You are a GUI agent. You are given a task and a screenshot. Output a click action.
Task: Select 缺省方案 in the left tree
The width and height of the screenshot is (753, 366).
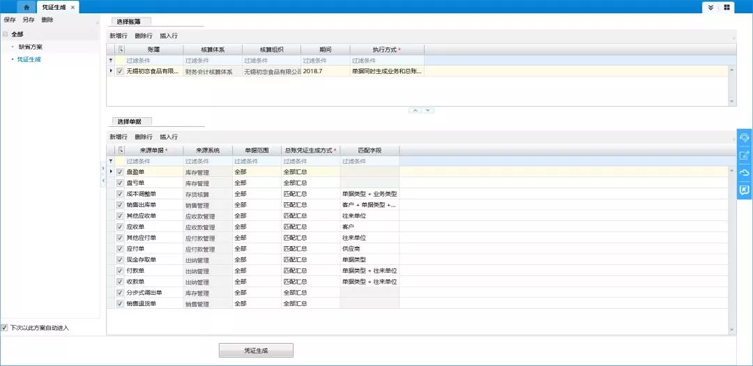[x=30, y=47]
